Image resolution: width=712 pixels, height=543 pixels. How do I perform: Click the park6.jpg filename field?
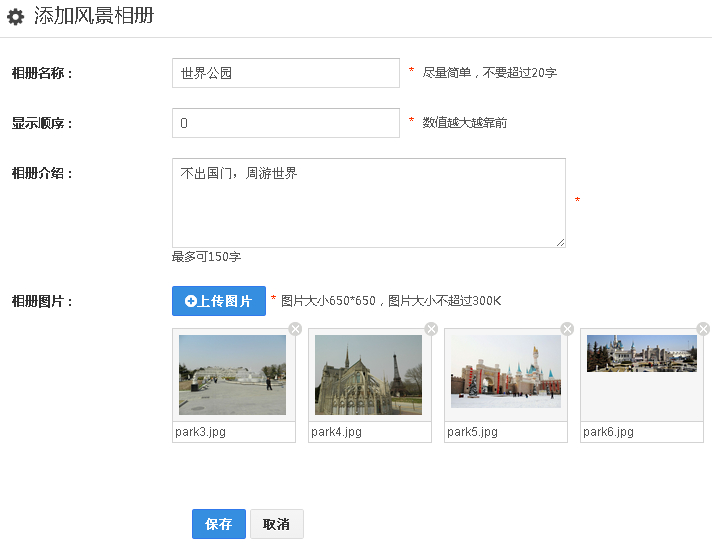click(x=642, y=432)
